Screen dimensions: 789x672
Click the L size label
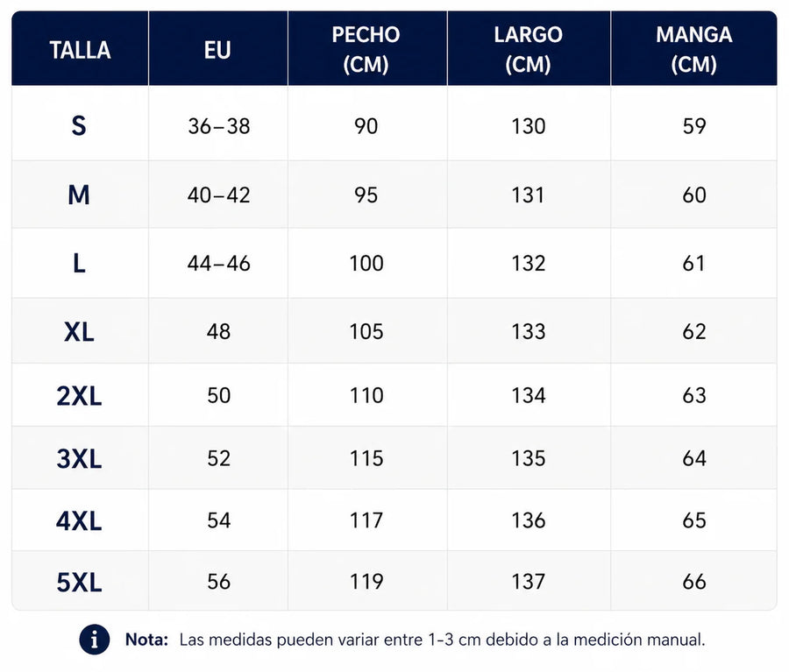point(79,263)
